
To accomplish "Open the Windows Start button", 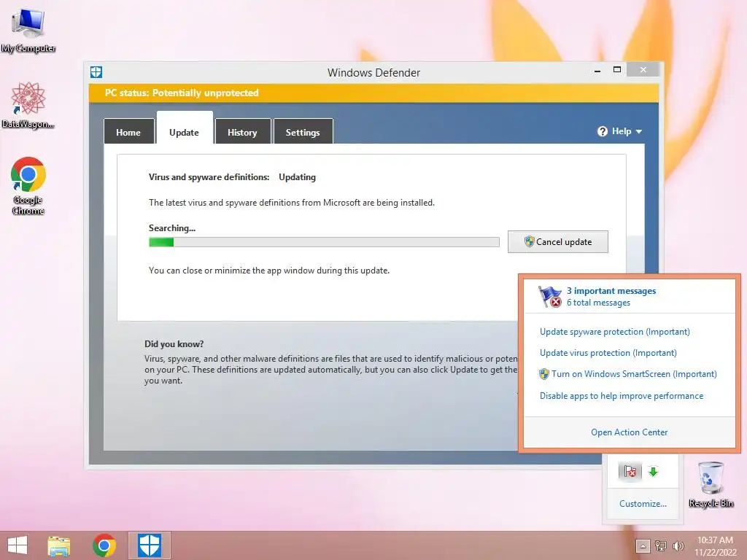I will [x=18, y=545].
